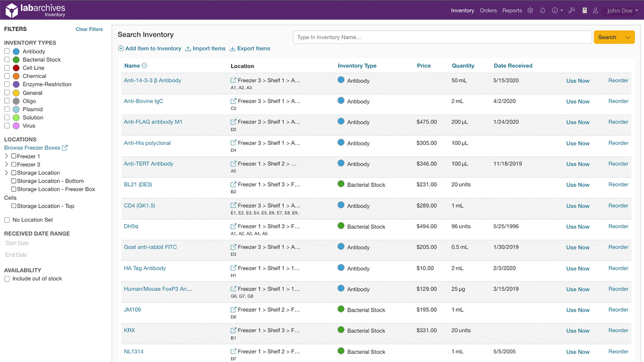Open the notebook icon in header
Screen dimensions: 644x362
pos(585,11)
